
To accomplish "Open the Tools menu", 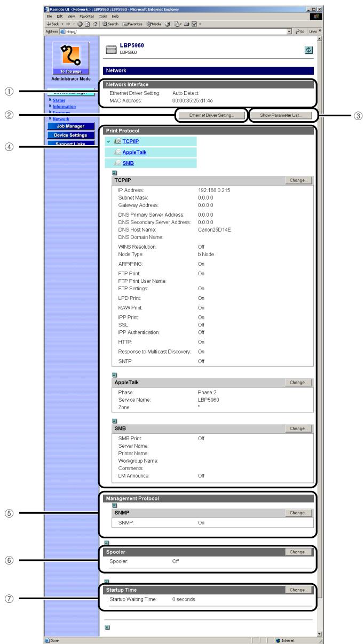I will click(x=103, y=17).
